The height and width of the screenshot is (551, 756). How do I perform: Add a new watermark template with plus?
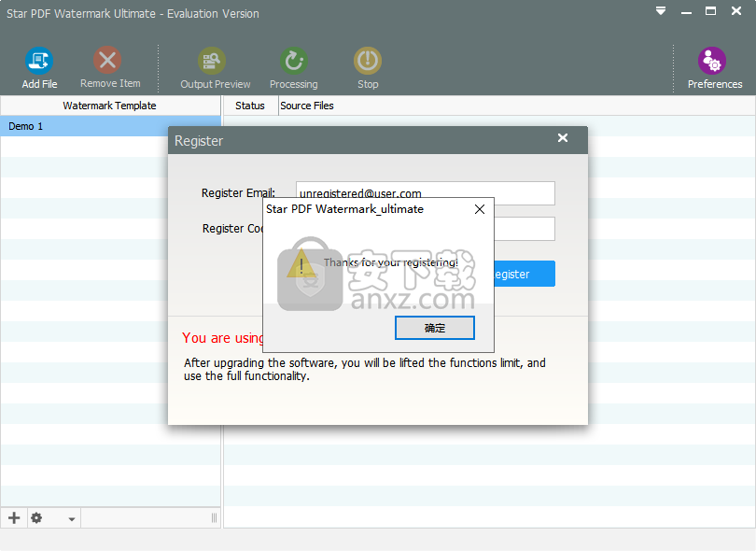[x=14, y=517]
